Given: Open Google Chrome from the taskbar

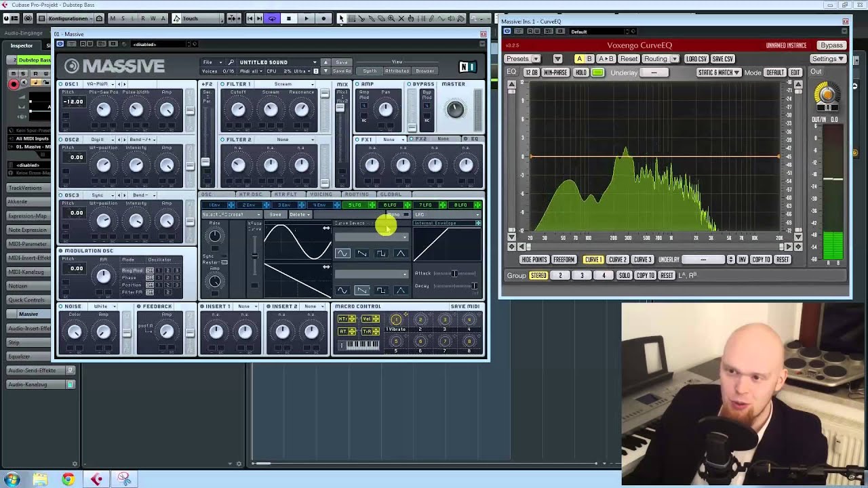Looking at the screenshot, I should pos(68,479).
